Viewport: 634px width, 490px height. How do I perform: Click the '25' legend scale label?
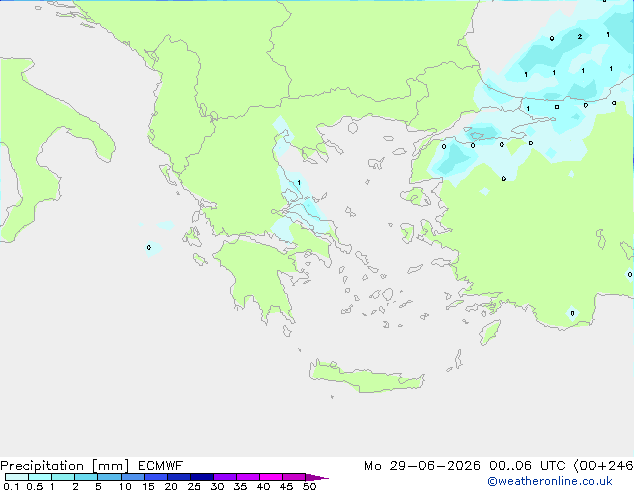[x=194, y=486]
